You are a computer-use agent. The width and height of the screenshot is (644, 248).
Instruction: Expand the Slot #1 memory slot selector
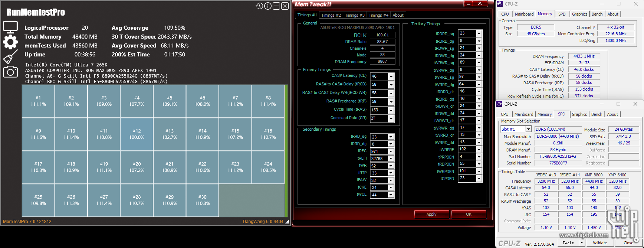(528, 129)
